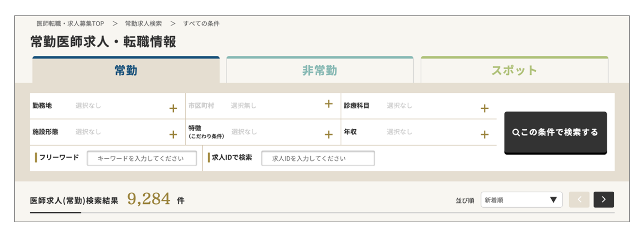
Task: Select the 常勤 tab
Action: coord(126,70)
